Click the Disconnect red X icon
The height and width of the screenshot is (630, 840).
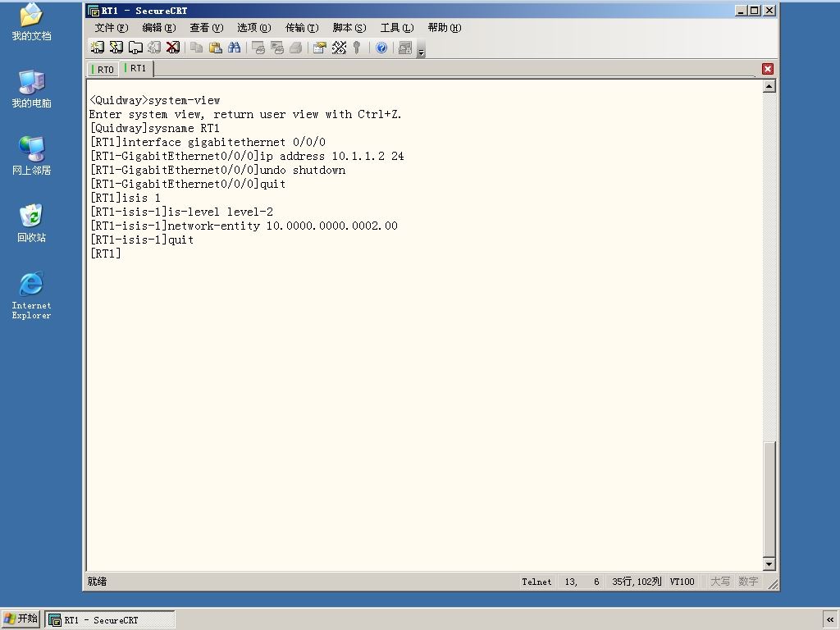172,48
